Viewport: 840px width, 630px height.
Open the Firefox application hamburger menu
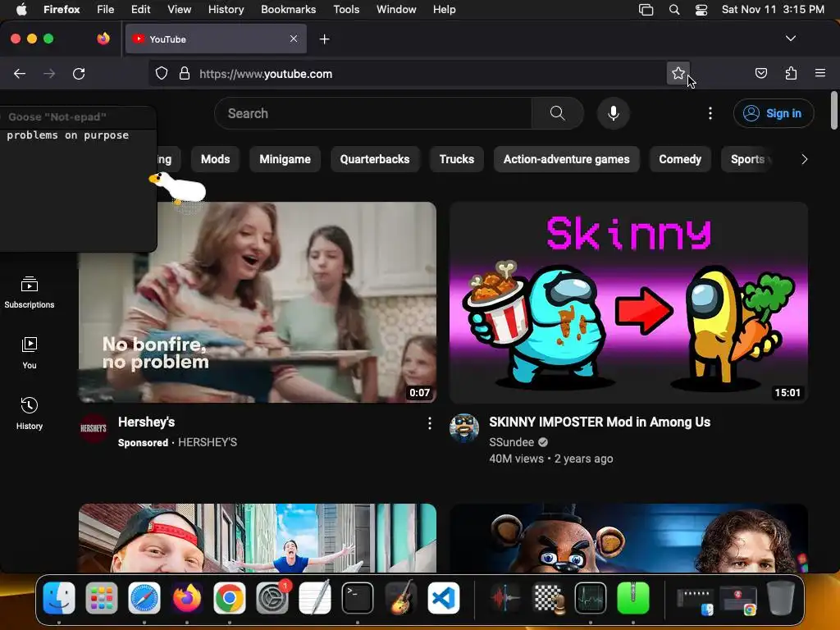coord(820,73)
